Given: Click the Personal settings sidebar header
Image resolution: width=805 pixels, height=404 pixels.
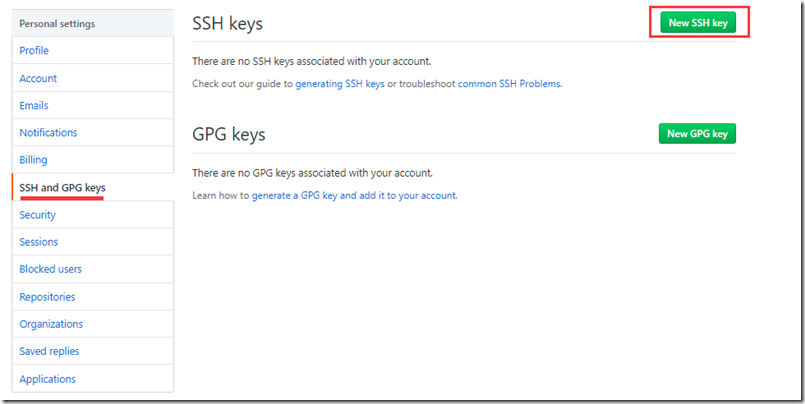Looking at the screenshot, I should 58,23.
